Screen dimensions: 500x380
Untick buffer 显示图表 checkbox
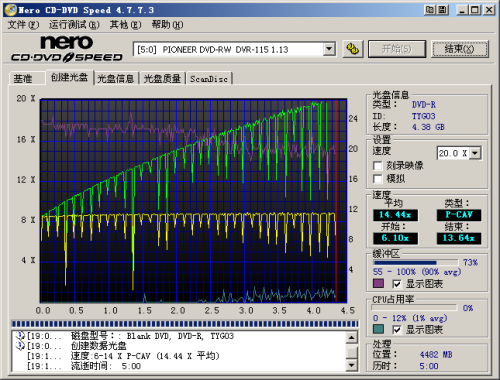396,284
